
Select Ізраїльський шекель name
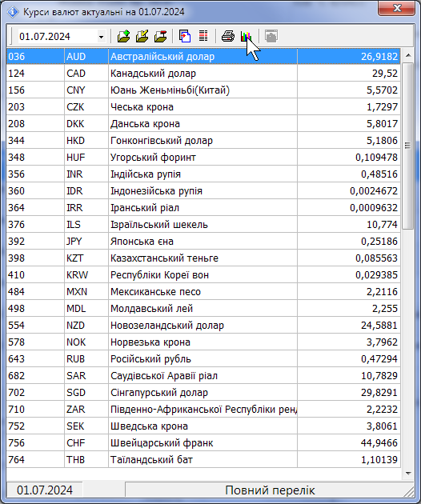point(159,224)
